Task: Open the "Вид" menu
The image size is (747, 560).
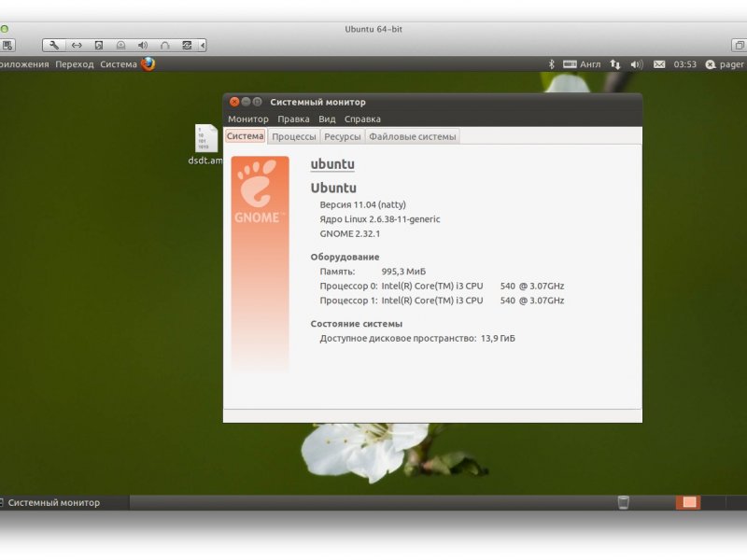Action: 327,119
